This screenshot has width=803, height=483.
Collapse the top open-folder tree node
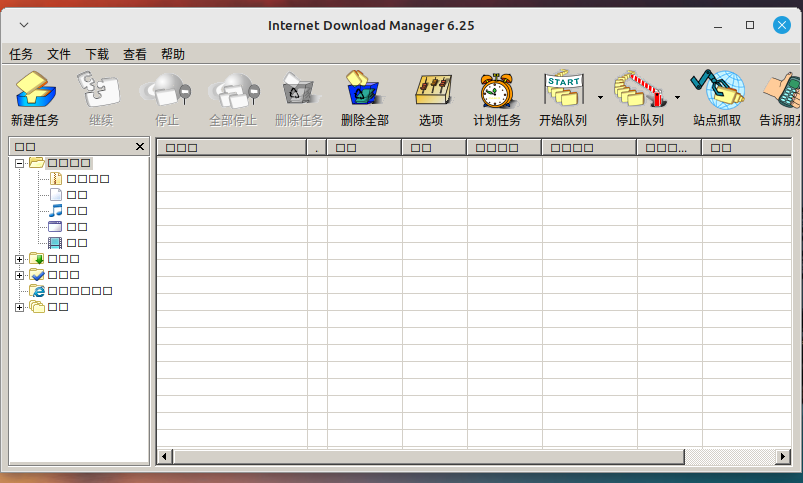[x=19, y=162]
